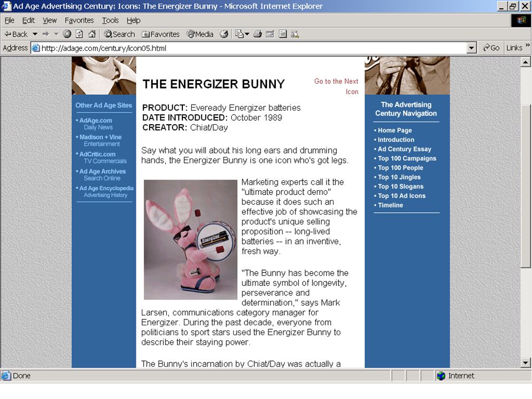532x399 pixels.
Task: Click the address bar URL field
Action: (253, 48)
